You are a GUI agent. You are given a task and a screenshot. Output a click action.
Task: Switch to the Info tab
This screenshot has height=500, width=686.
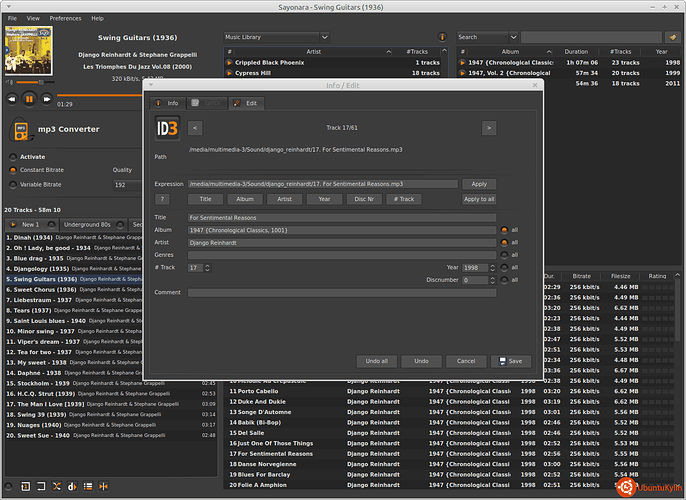point(168,103)
